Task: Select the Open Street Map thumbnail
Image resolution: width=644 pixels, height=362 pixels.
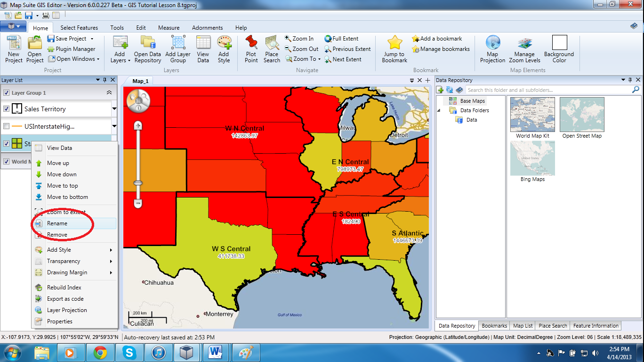Action: pyautogui.click(x=582, y=115)
